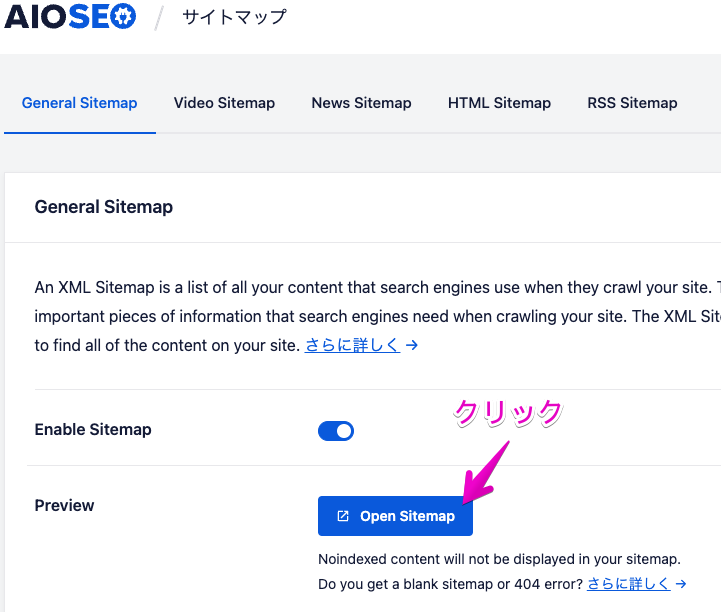The image size is (721, 612).
Task: Switch to the General Sitemap tab
Action: tap(80, 103)
